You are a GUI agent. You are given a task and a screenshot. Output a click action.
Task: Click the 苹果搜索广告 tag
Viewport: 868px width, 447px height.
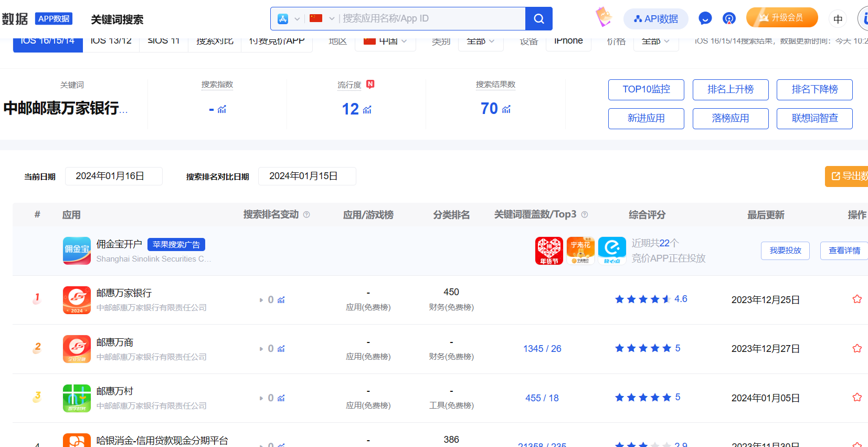tap(176, 244)
